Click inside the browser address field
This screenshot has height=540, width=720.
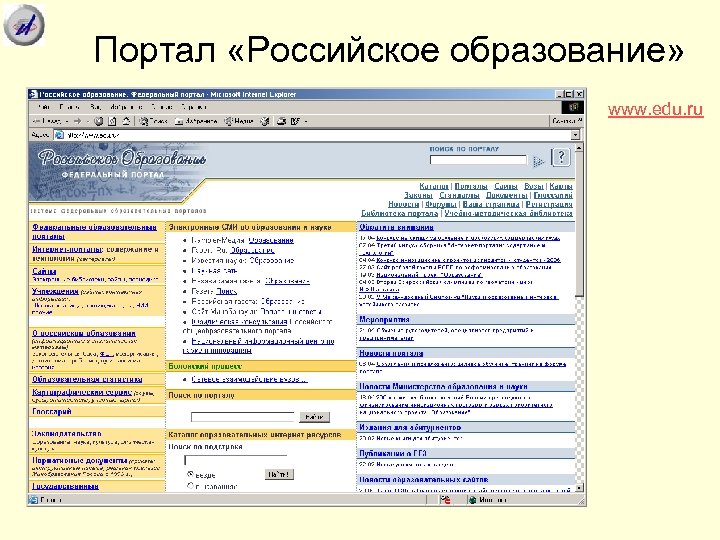point(317,135)
